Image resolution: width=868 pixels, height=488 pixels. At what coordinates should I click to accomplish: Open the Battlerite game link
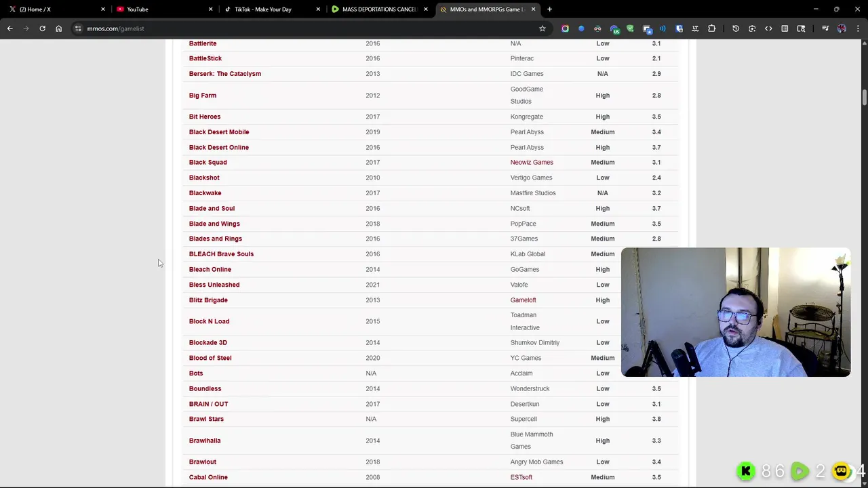tap(203, 43)
